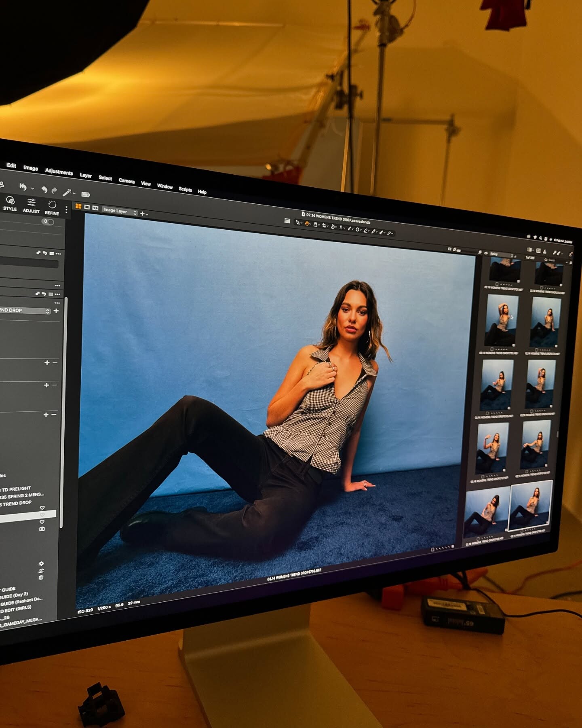582x728 pixels.
Task: Click the Fit zoom button above viewer
Action: point(449,249)
